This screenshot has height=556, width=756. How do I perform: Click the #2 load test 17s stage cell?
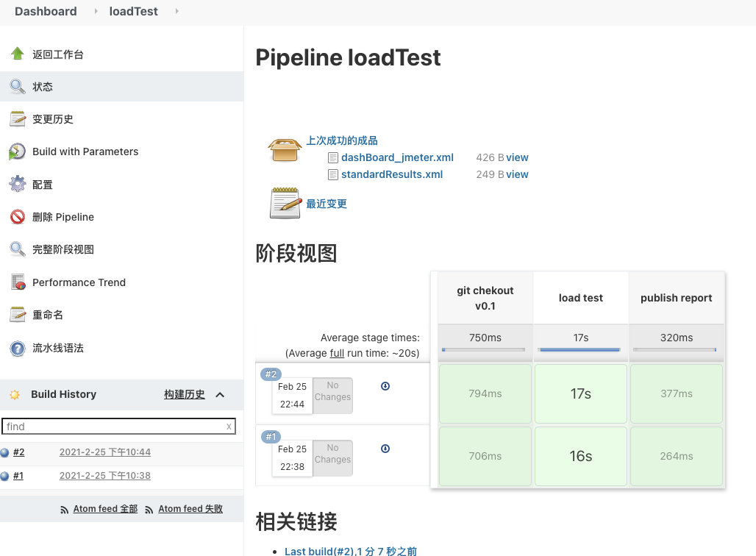tap(581, 393)
